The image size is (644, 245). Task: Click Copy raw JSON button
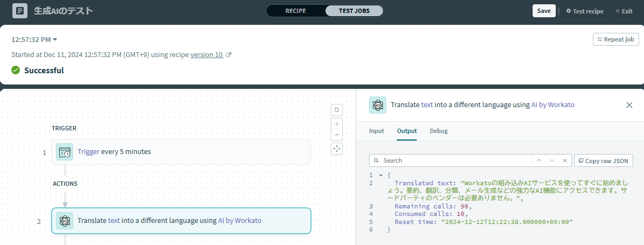[x=603, y=160]
